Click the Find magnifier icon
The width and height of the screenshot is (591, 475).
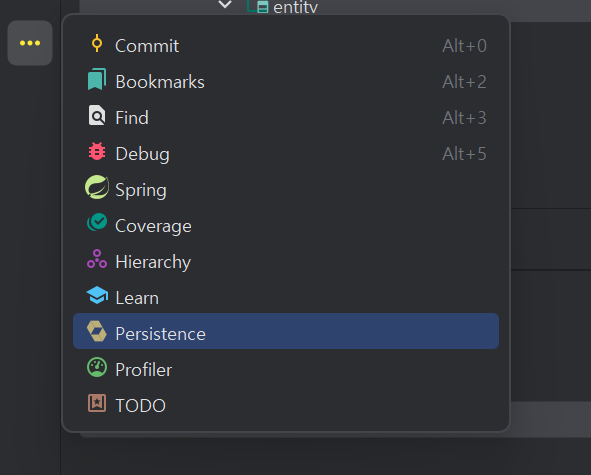point(97,115)
